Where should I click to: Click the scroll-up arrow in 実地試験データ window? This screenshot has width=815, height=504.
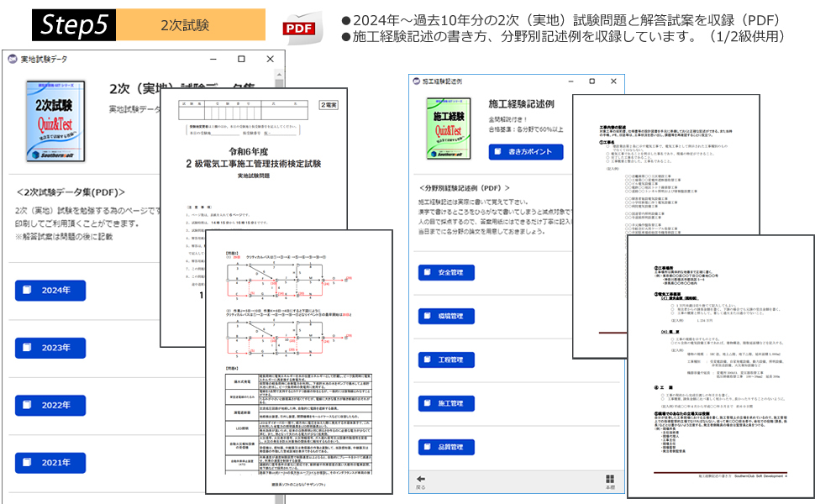279,74
